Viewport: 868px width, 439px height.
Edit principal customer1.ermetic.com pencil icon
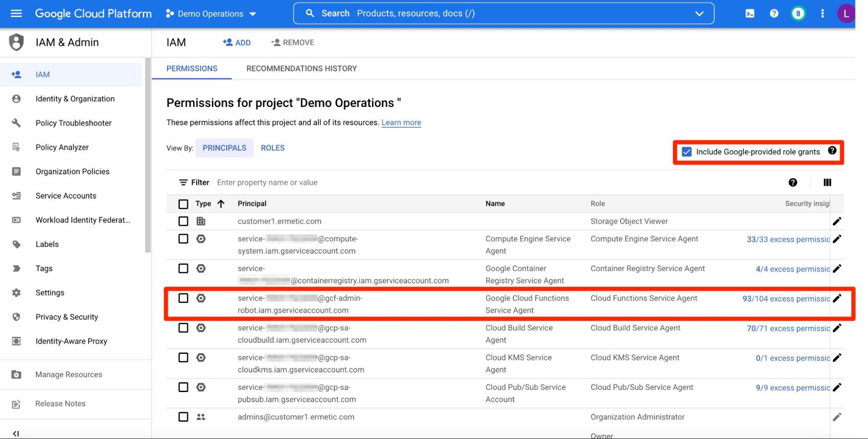(x=837, y=221)
